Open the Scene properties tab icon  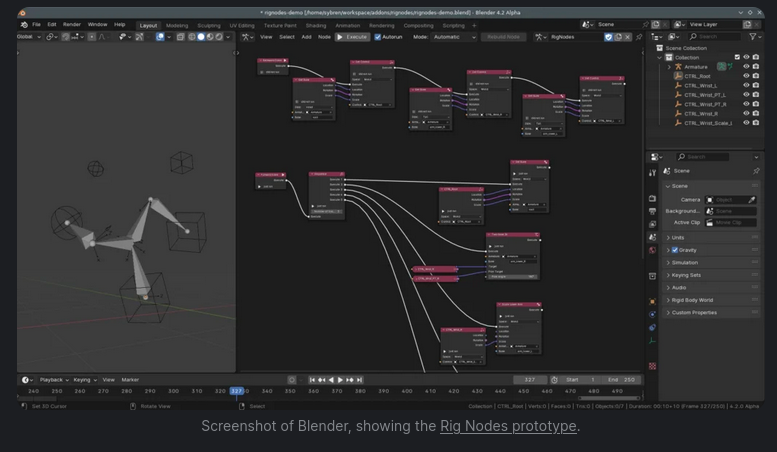pyautogui.click(x=652, y=237)
